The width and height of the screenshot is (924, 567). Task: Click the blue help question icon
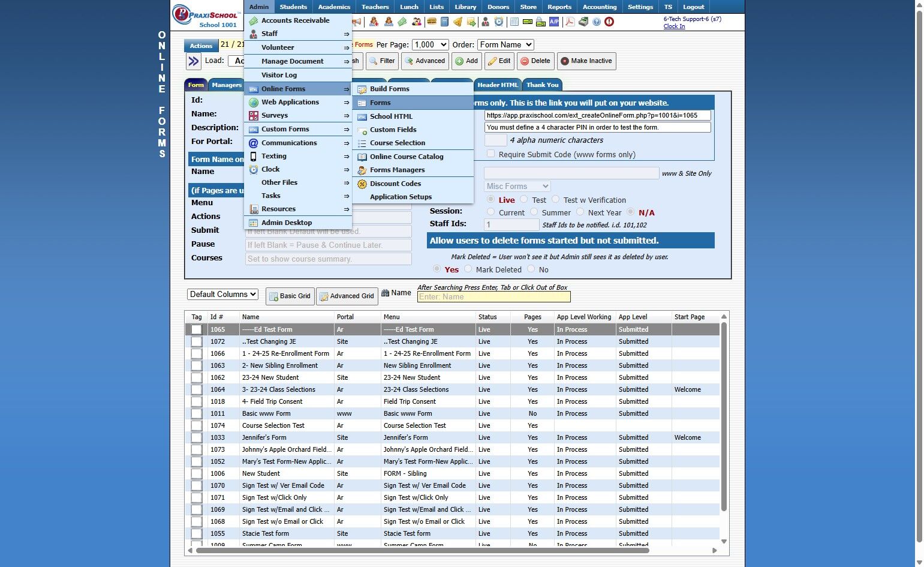click(597, 22)
